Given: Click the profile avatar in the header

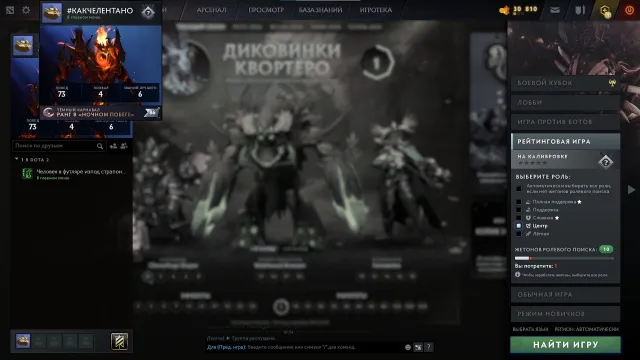Looking at the screenshot, I should coord(52,13).
